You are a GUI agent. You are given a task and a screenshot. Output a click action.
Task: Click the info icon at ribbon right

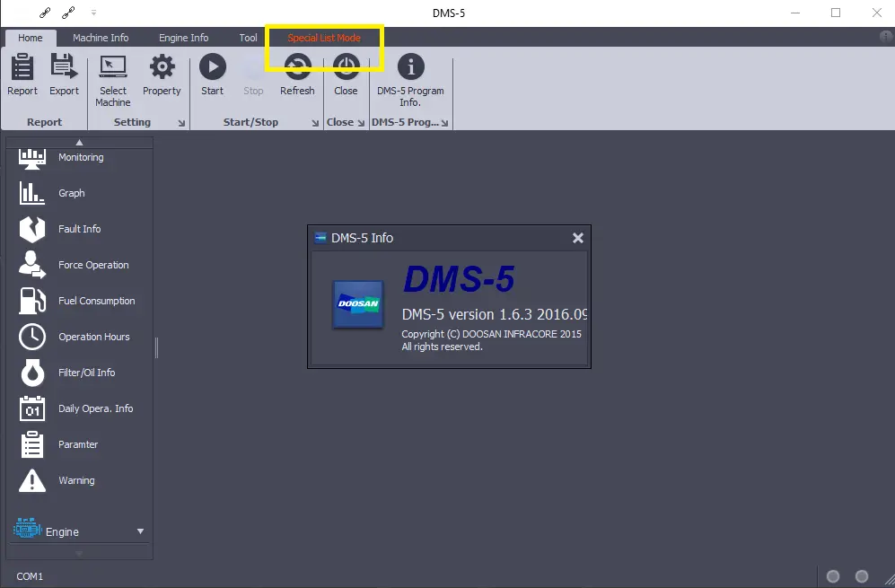886,37
